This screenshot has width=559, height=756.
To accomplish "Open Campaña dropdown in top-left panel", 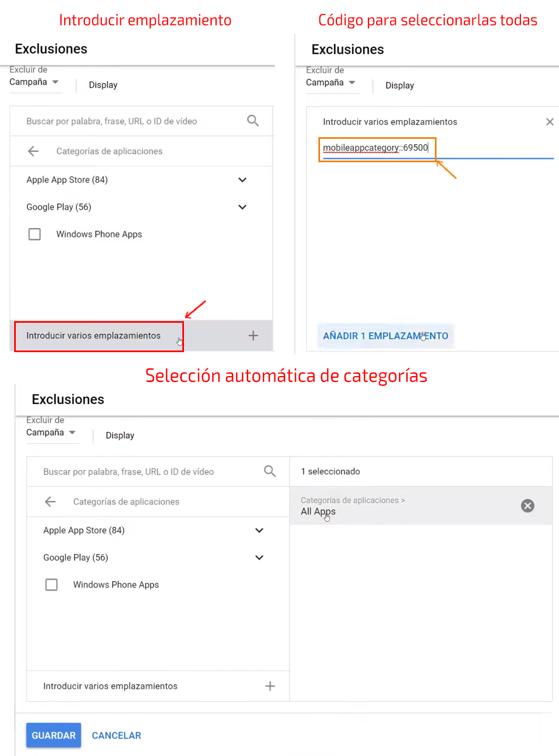I will tap(34, 82).
